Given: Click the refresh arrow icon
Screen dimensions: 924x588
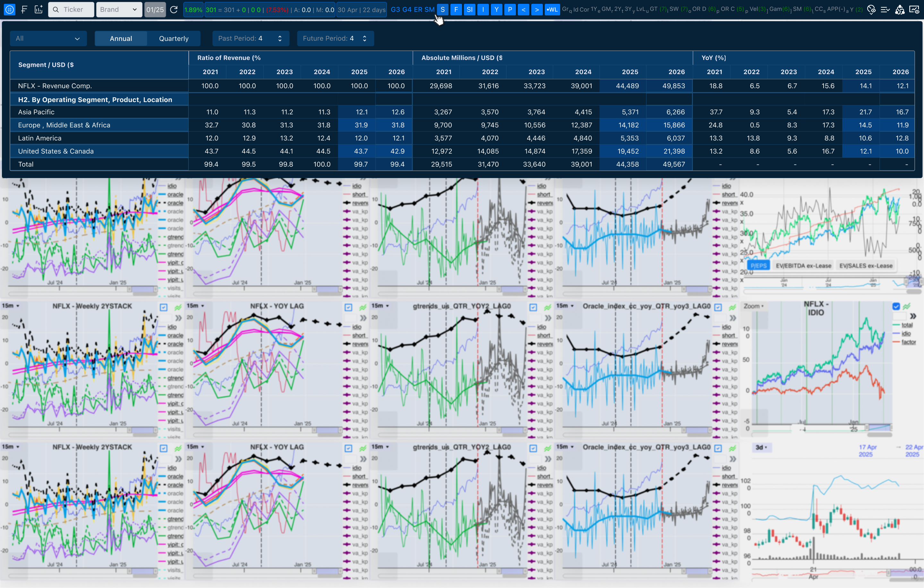Looking at the screenshot, I should click(174, 10).
